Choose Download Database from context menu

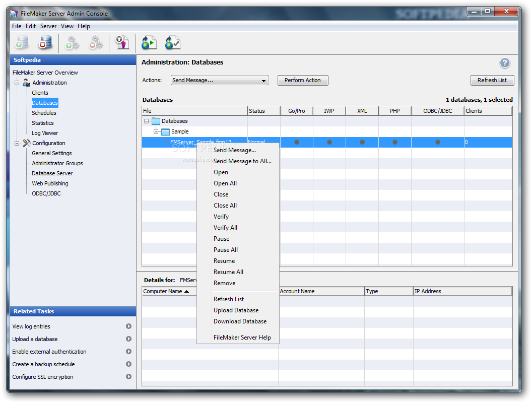coord(238,321)
